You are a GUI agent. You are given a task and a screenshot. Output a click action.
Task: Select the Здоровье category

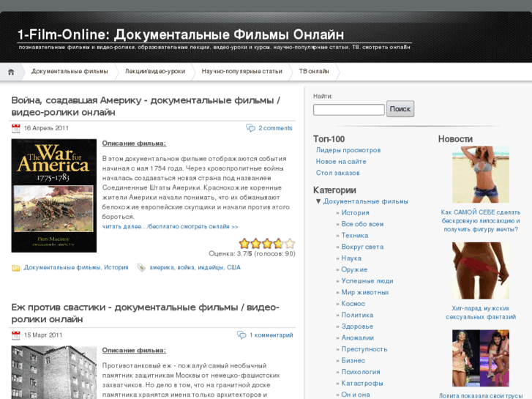(357, 327)
